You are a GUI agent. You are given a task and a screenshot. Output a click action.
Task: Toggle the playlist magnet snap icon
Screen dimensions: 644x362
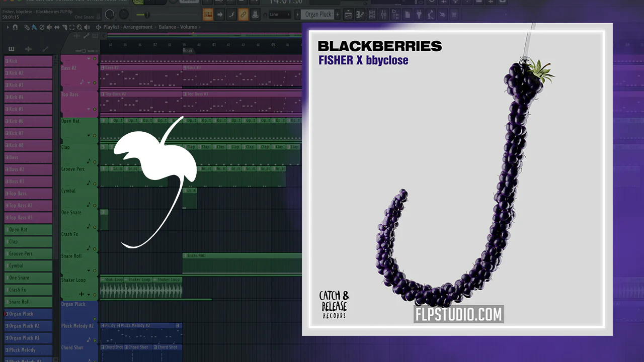tap(16, 27)
